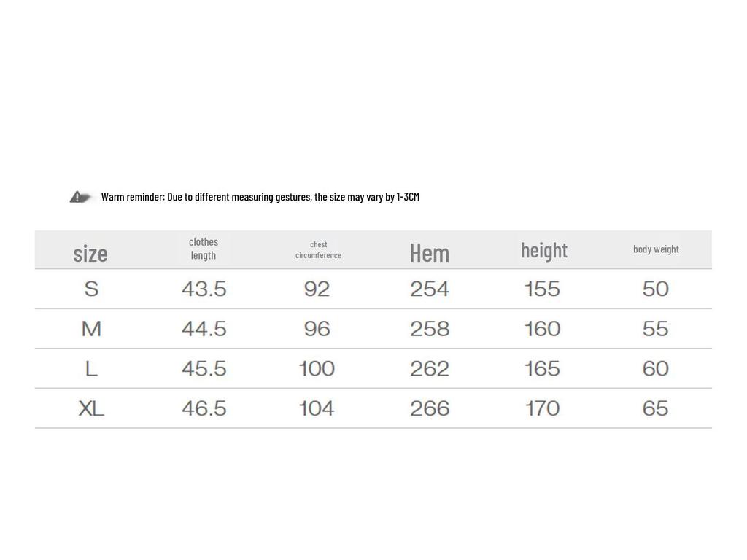Select the 'size' column header

pos(90,253)
